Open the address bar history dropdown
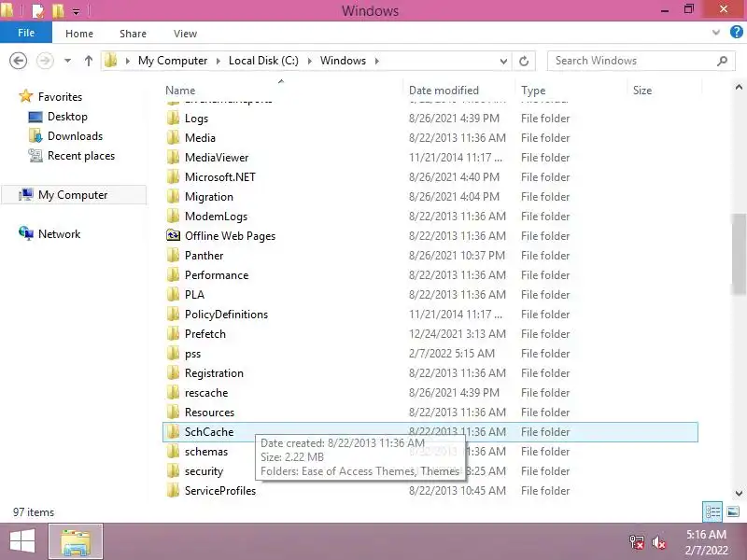The height and width of the screenshot is (560, 747). click(503, 61)
